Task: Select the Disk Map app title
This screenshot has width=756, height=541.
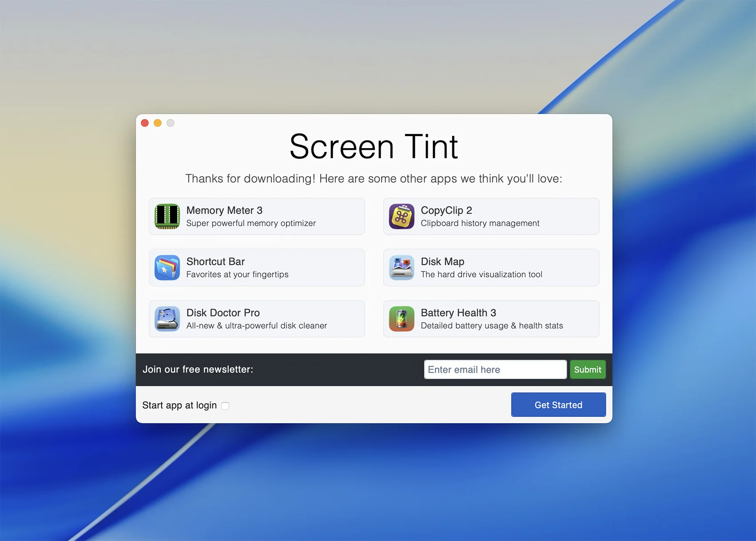Action: pyautogui.click(x=442, y=261)
